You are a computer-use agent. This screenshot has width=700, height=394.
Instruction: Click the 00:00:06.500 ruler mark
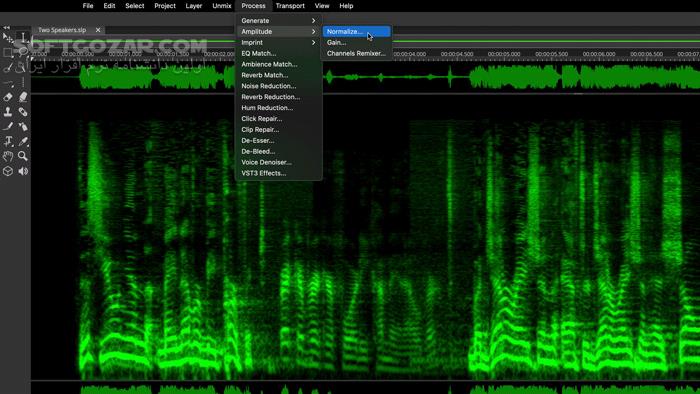click(x=646, y=54)
